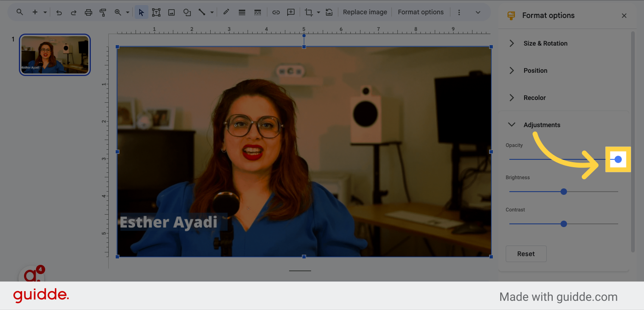This screenshot has height=310, width=644.
Task: Click Format options in toolbar
Action: tap(421, 12)
